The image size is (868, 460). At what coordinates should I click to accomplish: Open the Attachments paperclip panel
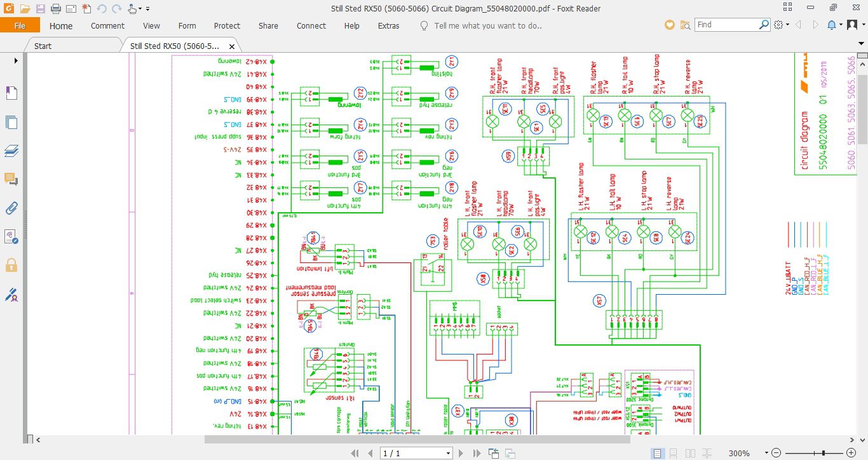click(11, 208)
